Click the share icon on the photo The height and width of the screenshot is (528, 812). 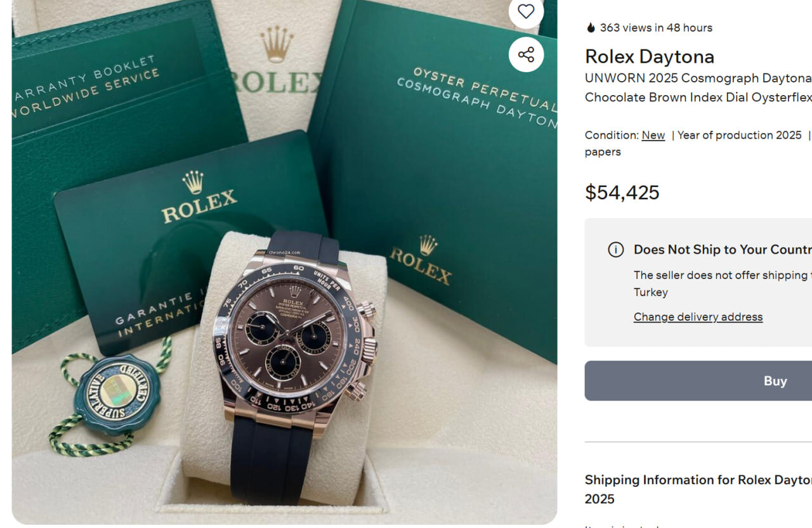[526, 55]
